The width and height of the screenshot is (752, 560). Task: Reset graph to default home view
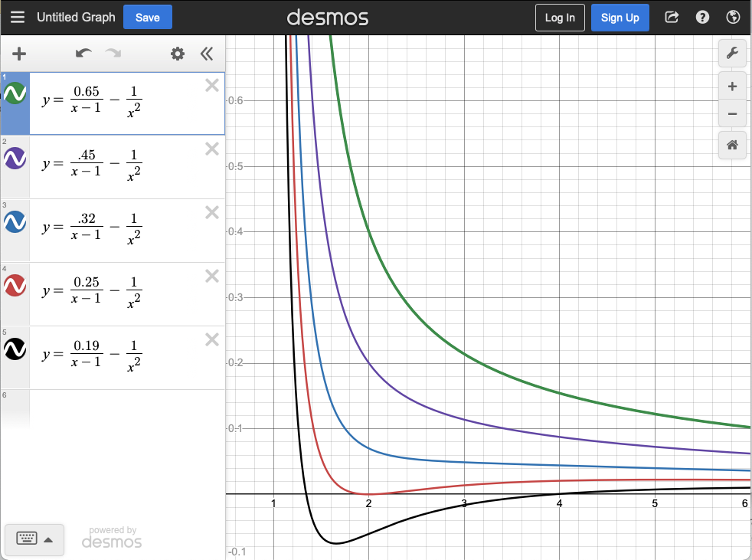[732, 145]
